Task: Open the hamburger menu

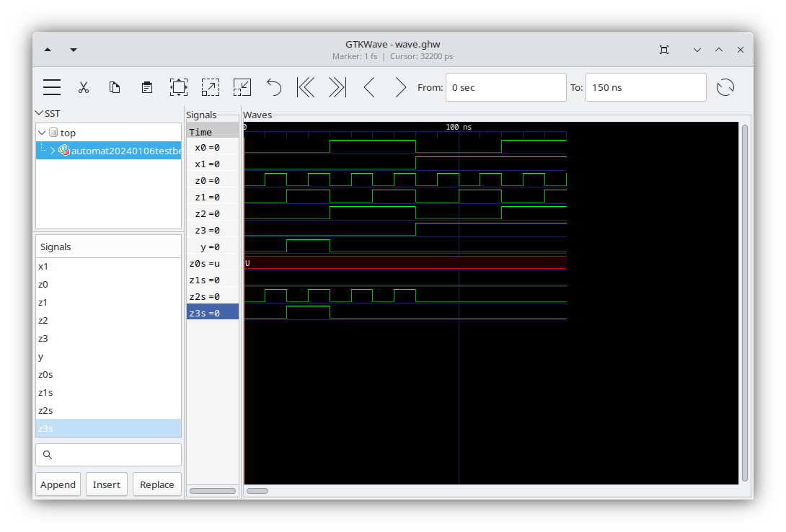Action: click(51, 87)
